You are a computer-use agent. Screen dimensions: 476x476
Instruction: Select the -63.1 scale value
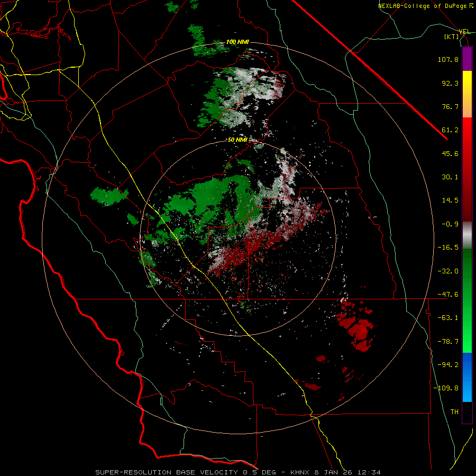pos(448,318)
